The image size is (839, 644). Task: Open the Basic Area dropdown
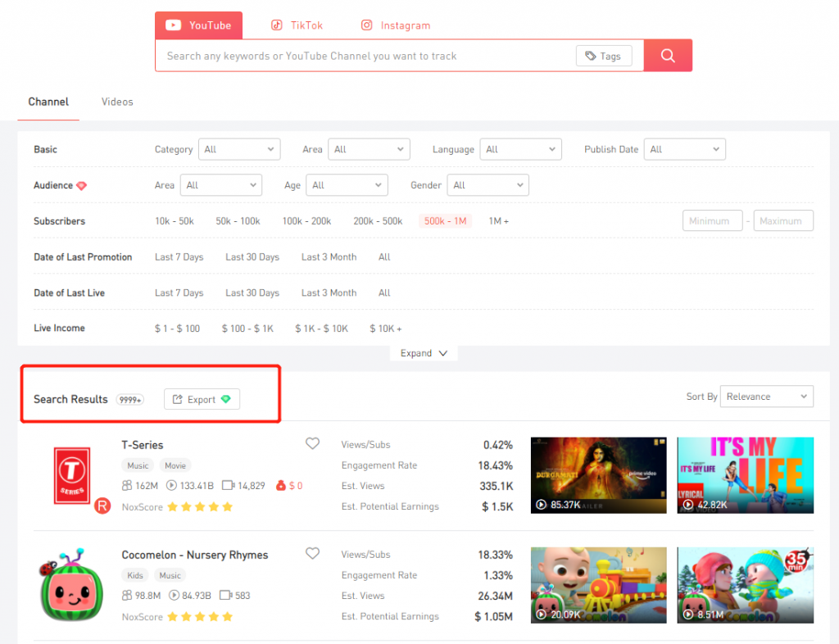tap(369, 149)
